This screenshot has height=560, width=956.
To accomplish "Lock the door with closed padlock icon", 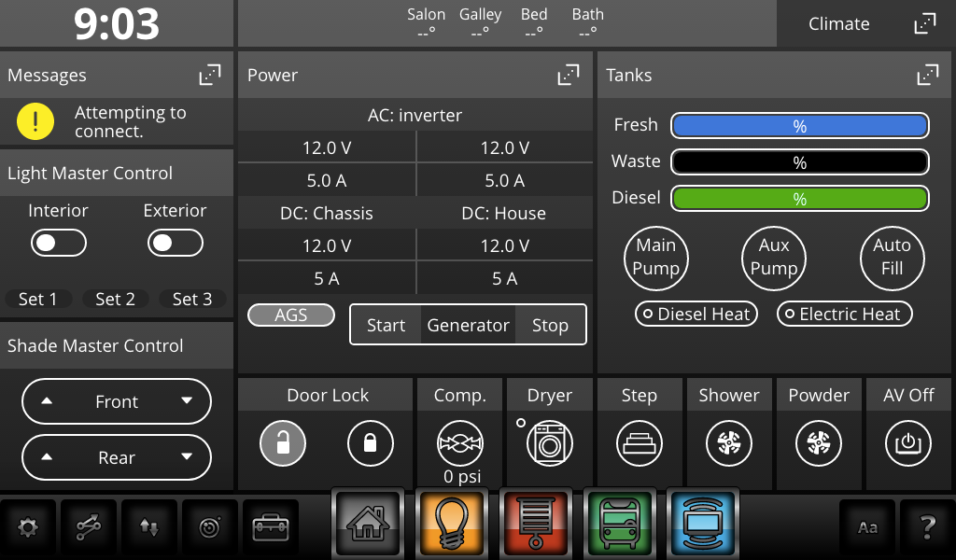I will click(370, 443).
